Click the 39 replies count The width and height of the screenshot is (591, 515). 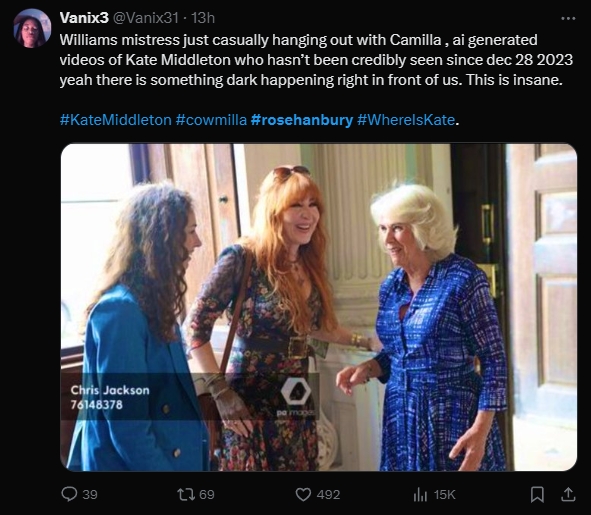90,494
